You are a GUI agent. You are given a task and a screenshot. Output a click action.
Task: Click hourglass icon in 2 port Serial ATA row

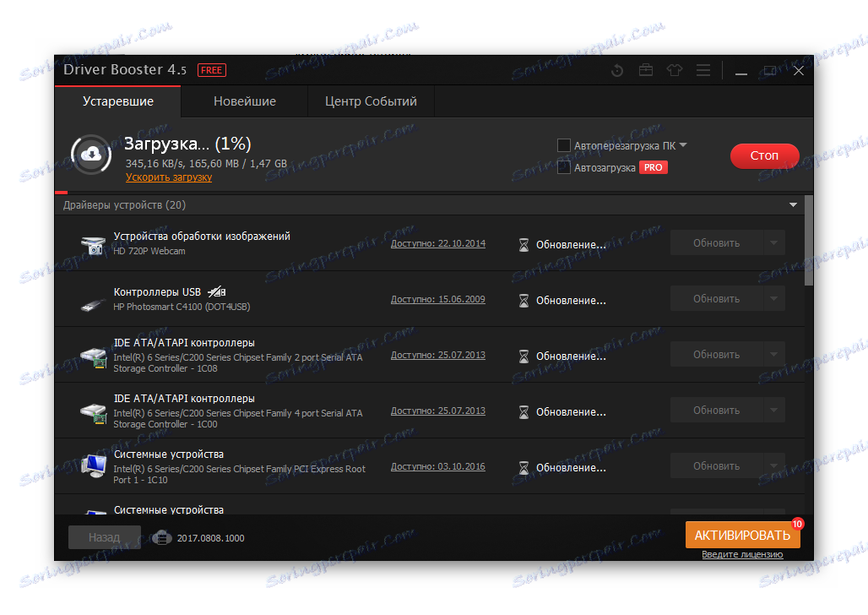(x=524, y=356)
